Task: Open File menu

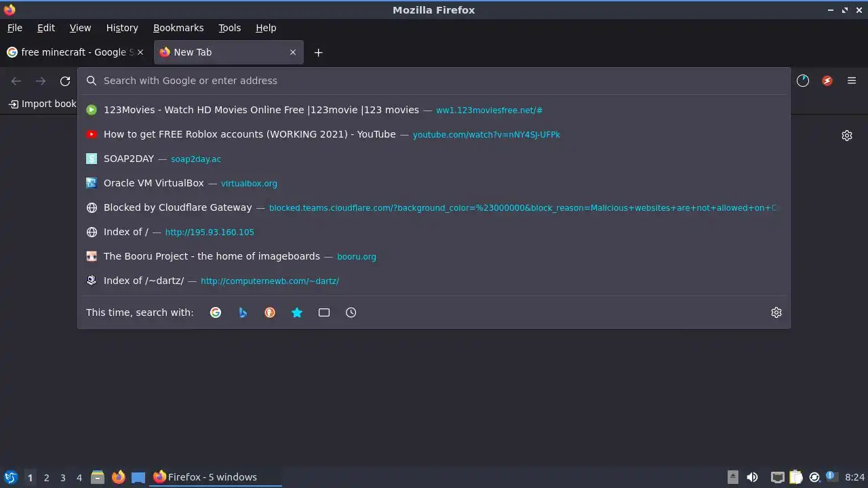Action: pyautogui.click(x=15, y=28)
